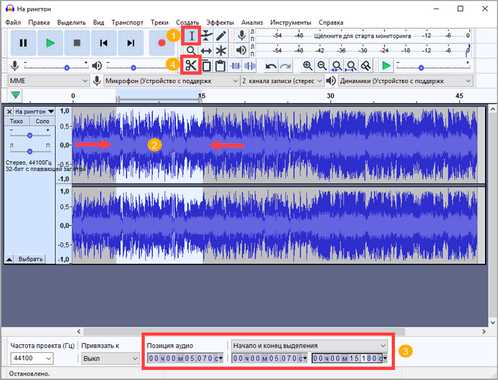
Task: Start monitoring via the recording level meter
Action: 362,36
